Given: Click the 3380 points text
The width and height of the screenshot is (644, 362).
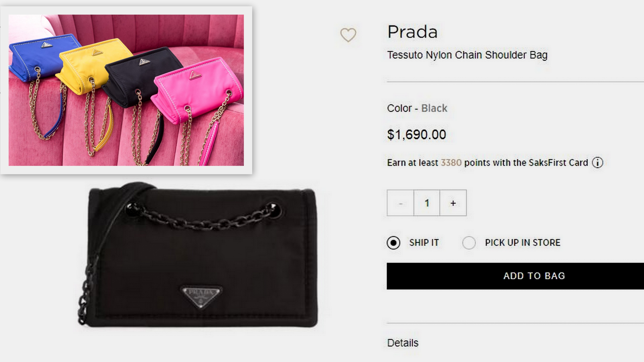Looking at the screenshot, I should [x=451, y=163].
